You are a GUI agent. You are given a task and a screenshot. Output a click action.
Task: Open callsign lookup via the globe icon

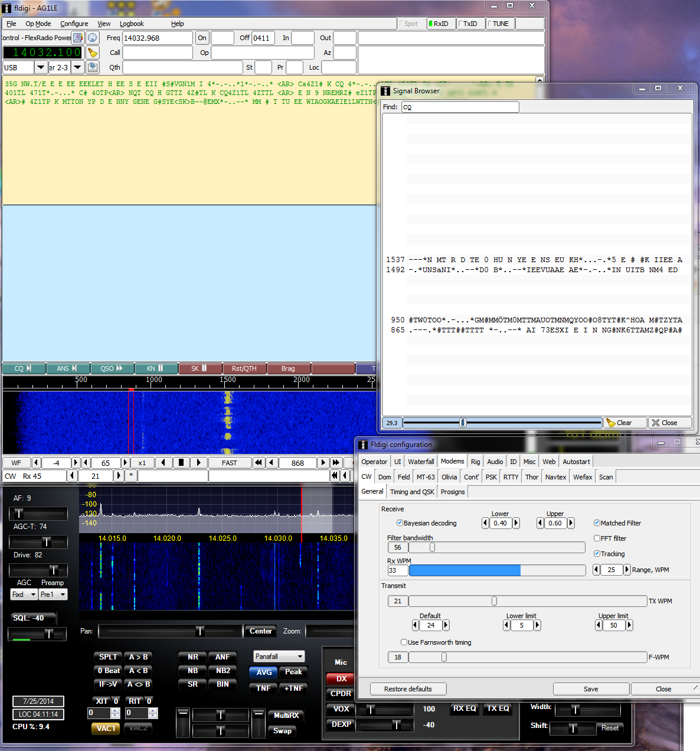click(x=93, y=37)
